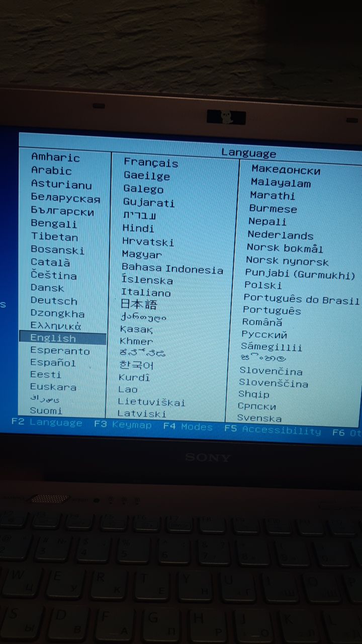Pick Latviski language
362x644 pixels.
[142, 414]
